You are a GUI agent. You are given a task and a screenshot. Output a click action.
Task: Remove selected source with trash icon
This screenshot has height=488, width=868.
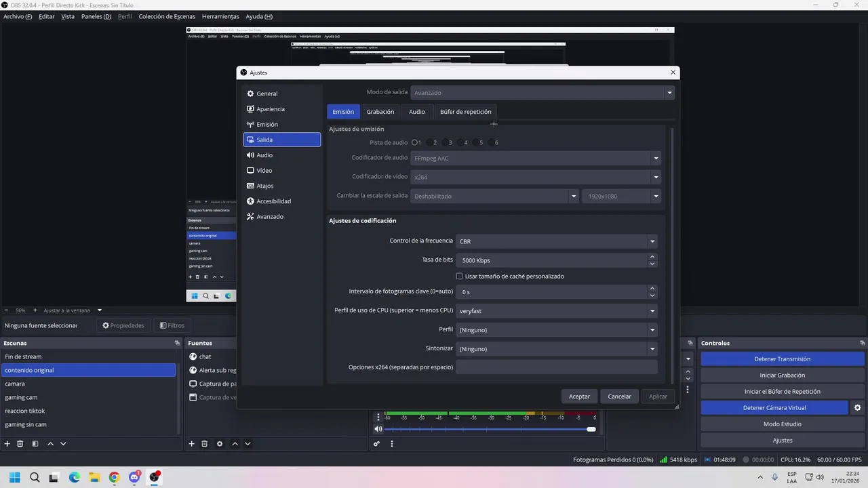coord(205,444)
